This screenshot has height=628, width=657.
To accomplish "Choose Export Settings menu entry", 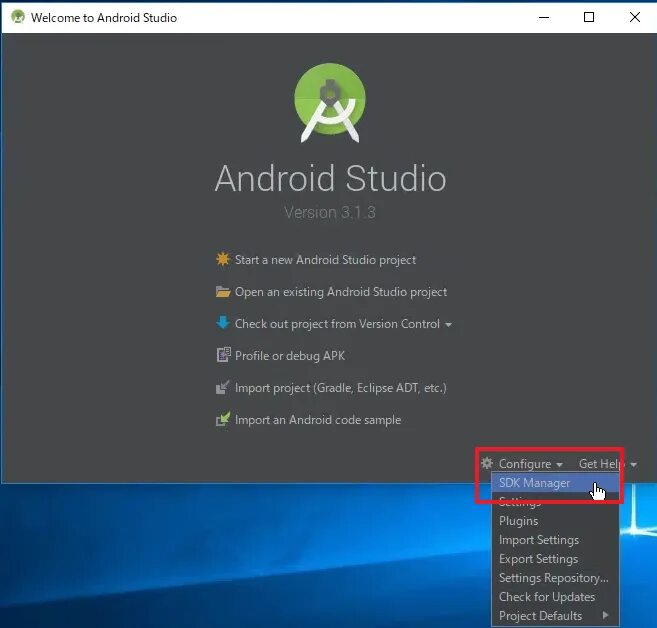I will click(555, 559).
